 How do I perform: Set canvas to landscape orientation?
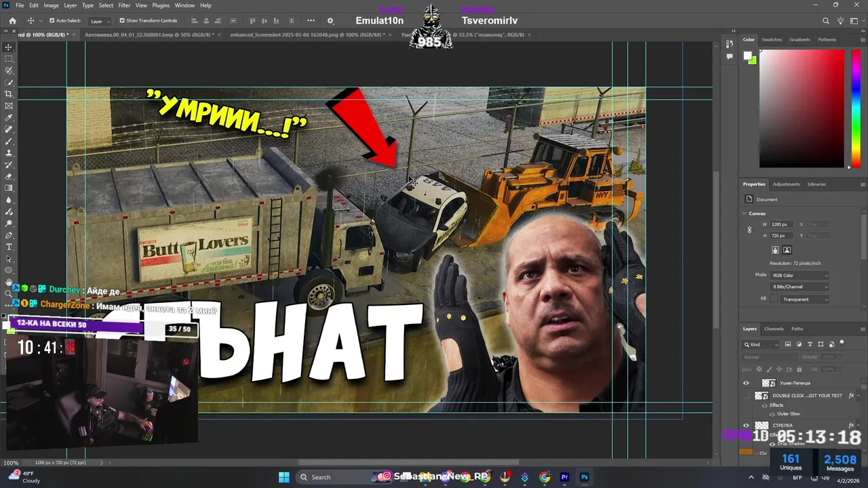(787, 250)
